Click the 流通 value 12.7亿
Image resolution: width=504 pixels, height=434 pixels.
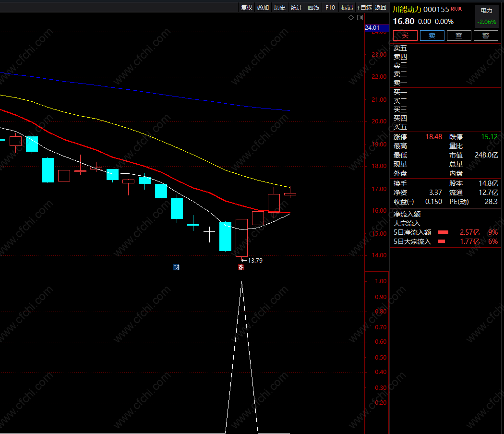(488, 193)
